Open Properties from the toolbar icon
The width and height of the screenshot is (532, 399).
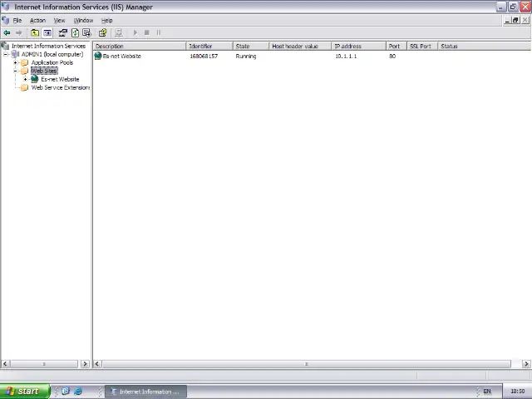[x=63, y=32]
